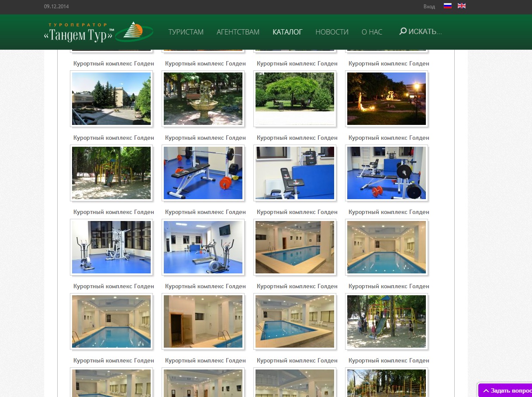Switch site language to Russian flag
Viewport: 532px width, 397px height.
tap(447, 6)
